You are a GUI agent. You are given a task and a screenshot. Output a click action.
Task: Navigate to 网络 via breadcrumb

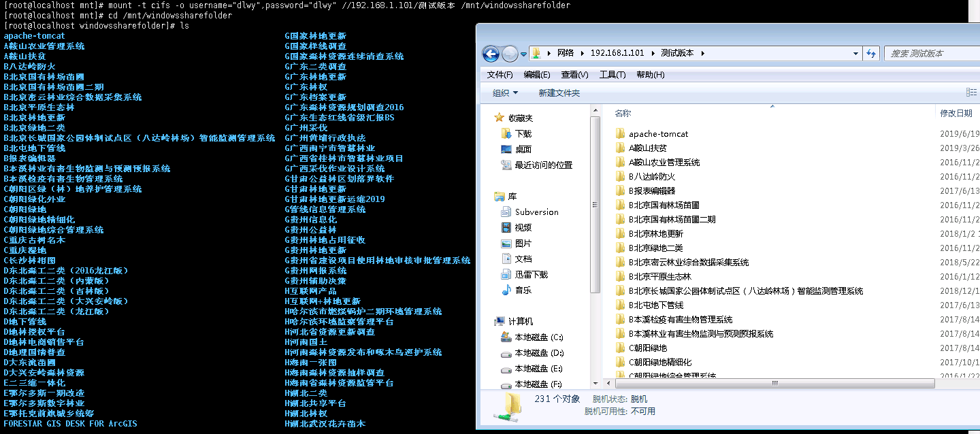point(566,53)
